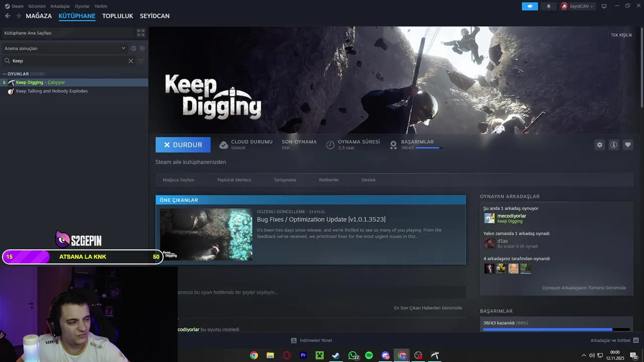Open the TEK KİŞİLİK single-player tag

tap(621, 35)
